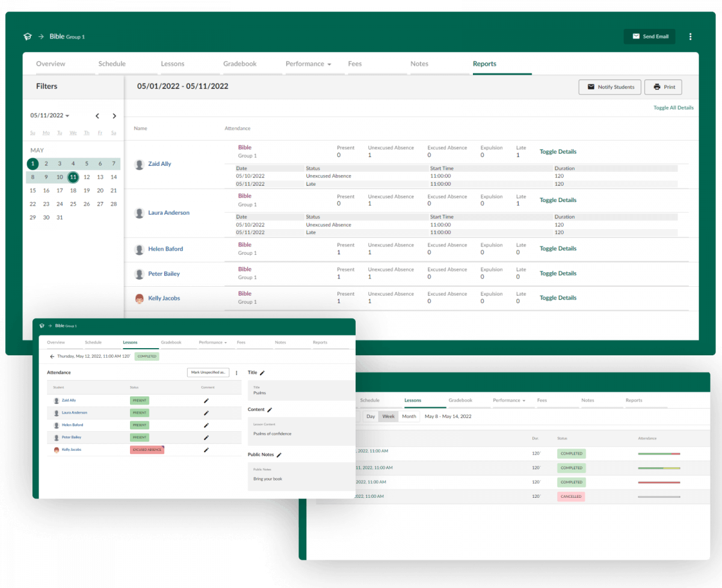Toggle Details for Zaid Ally
The image size is (722, 588).
(x=558, y=152)
